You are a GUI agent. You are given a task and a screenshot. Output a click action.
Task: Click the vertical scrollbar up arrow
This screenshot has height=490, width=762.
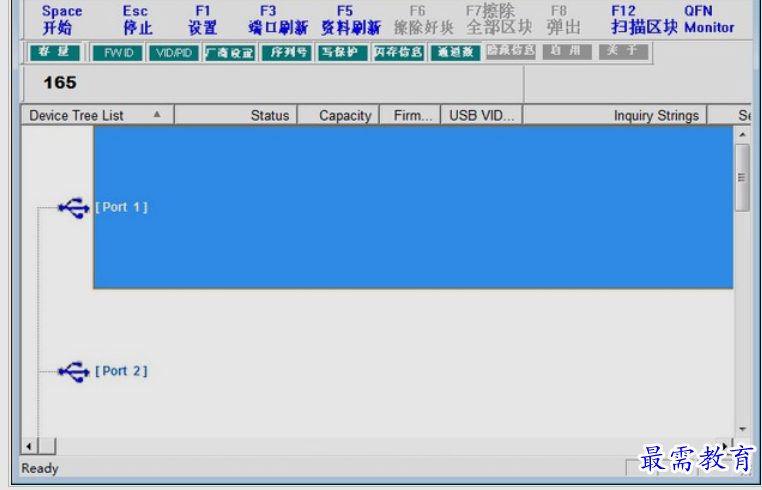(x=742, y=134)
